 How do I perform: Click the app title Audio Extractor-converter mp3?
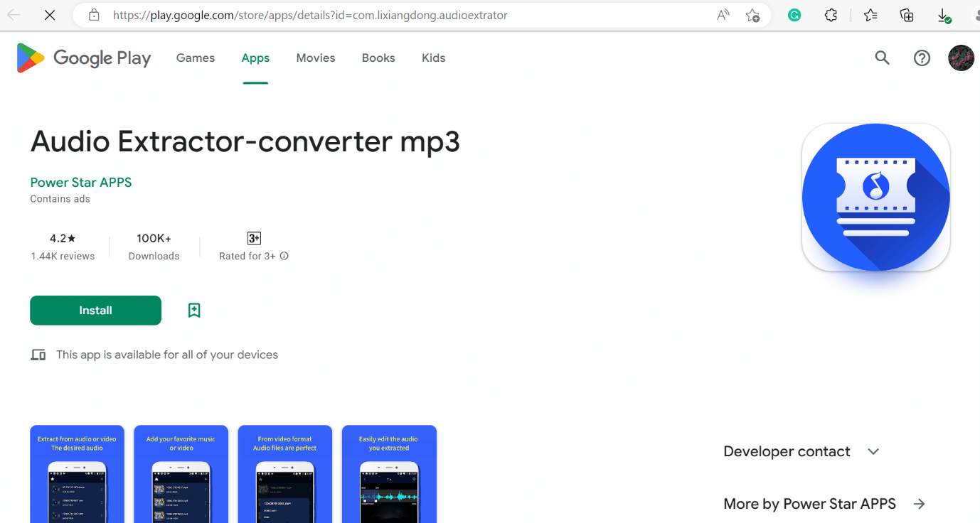point(245,141)
